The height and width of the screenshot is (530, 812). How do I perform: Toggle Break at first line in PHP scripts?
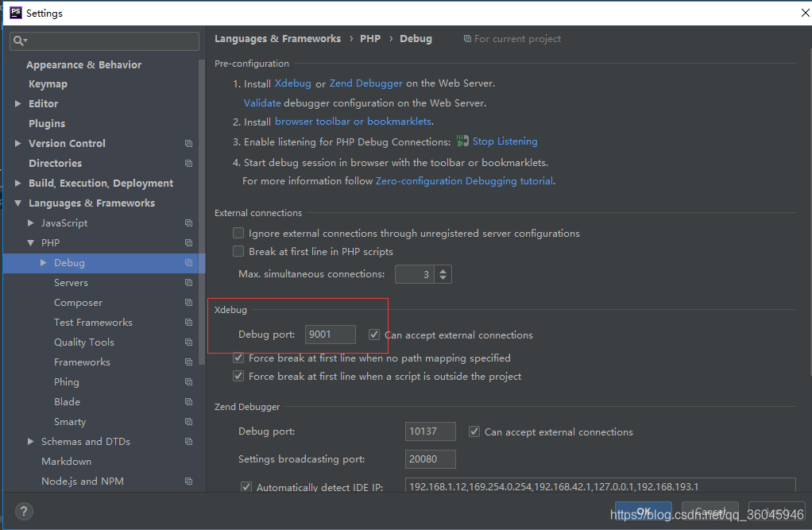238,251
